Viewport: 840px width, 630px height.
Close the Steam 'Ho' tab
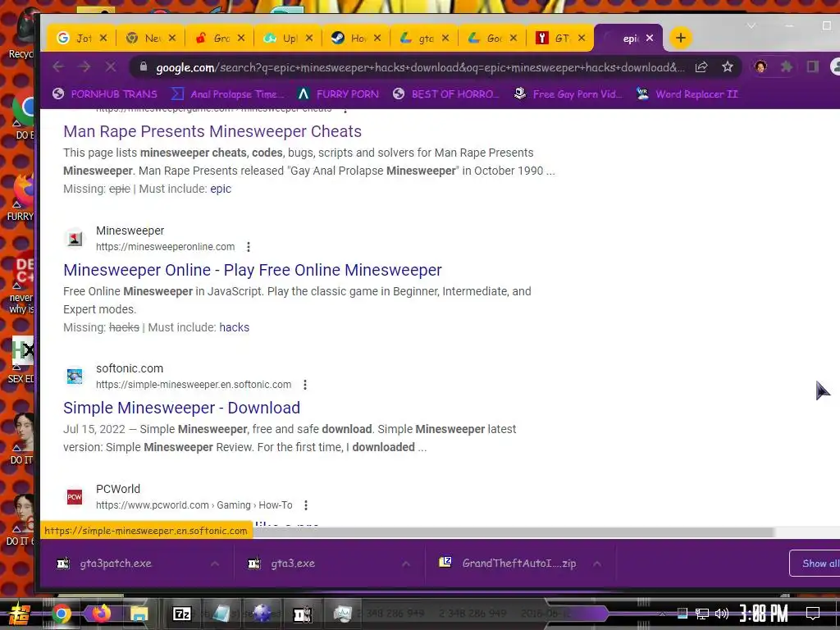(x=377, y=38)
